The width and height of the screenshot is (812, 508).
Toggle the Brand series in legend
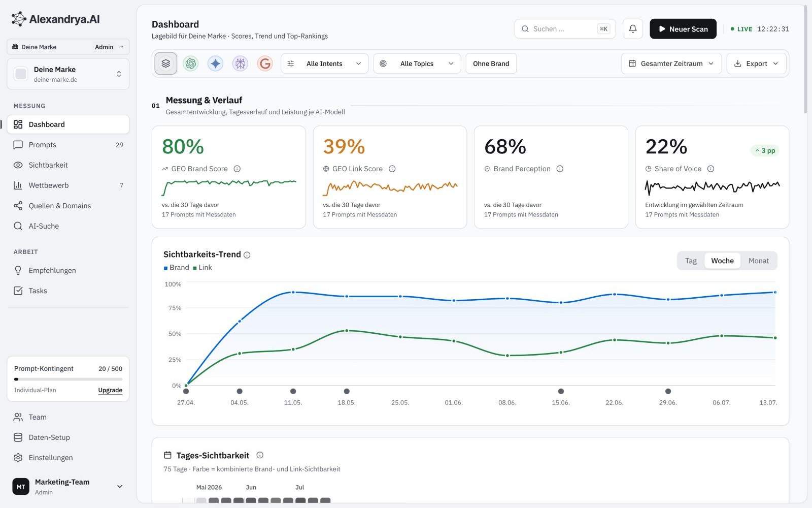click(176, 268)
